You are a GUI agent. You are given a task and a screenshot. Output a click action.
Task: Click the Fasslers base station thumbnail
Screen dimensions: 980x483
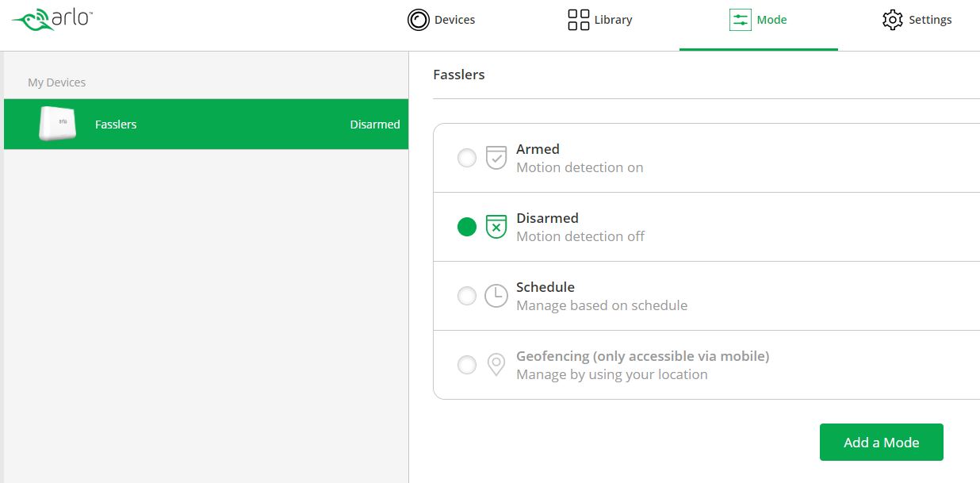[58, 125]
